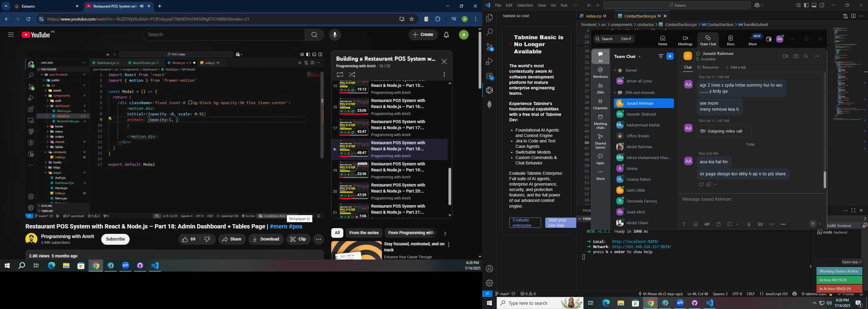Click the #mern hashtag link
This screenshot has height=309, width=868.
coord(278,227)
